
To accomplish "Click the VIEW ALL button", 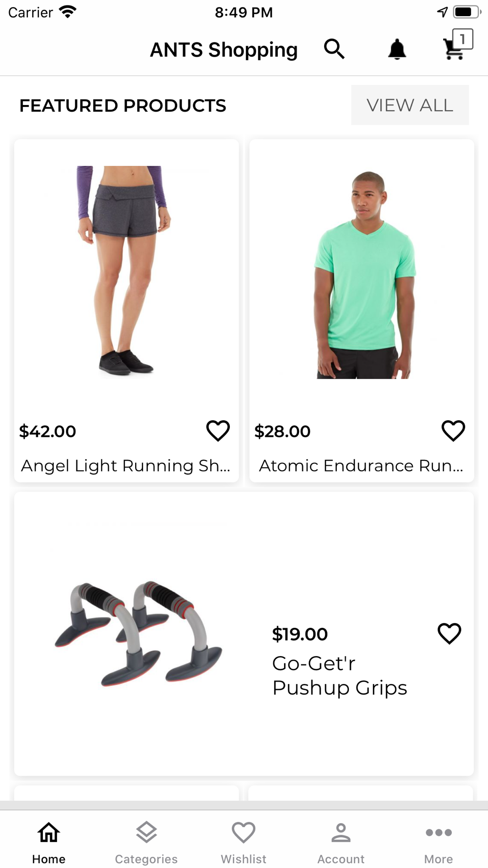I will (410, 105).
